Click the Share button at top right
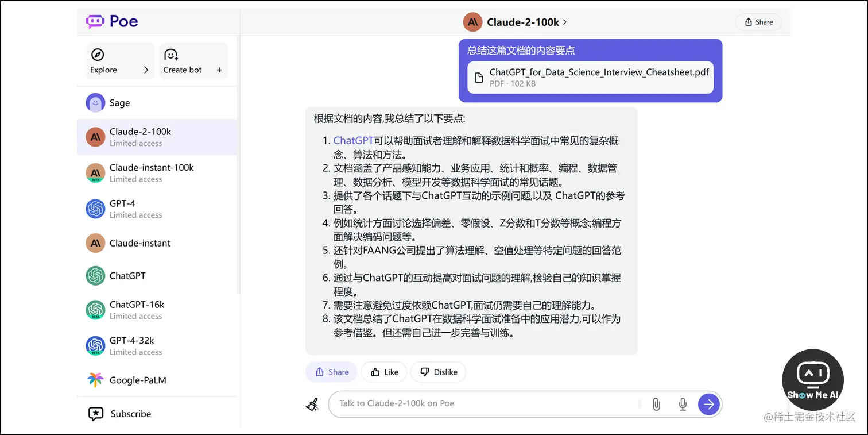This screenshot has width=868, height=435. (758, 22)
